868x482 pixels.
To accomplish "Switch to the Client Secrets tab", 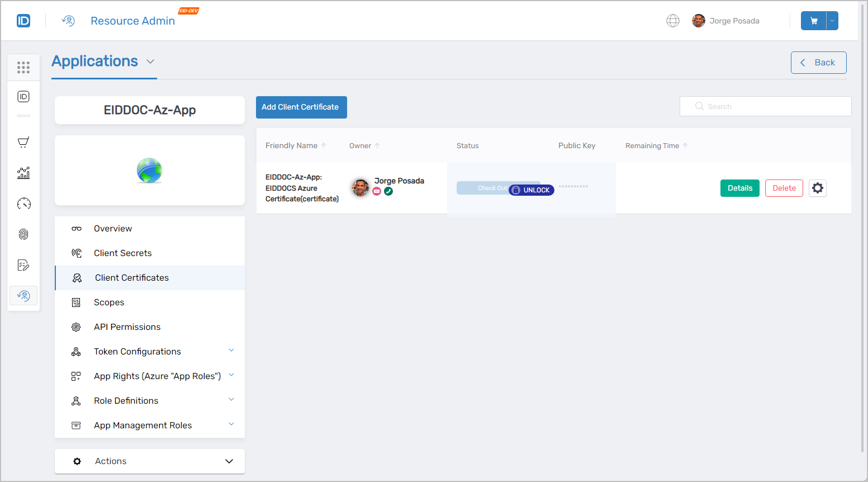I will coord(122,253).
